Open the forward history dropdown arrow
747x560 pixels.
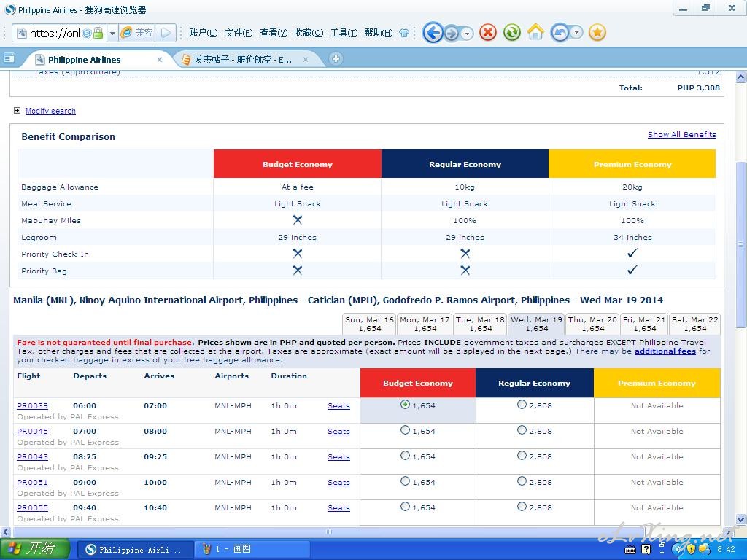pos(467,34)
